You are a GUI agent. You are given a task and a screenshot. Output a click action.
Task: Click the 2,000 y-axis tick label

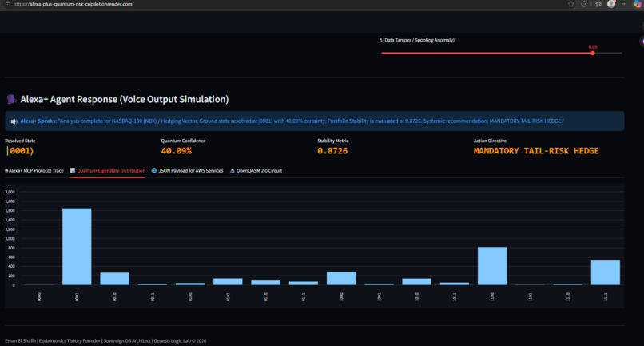10,192
